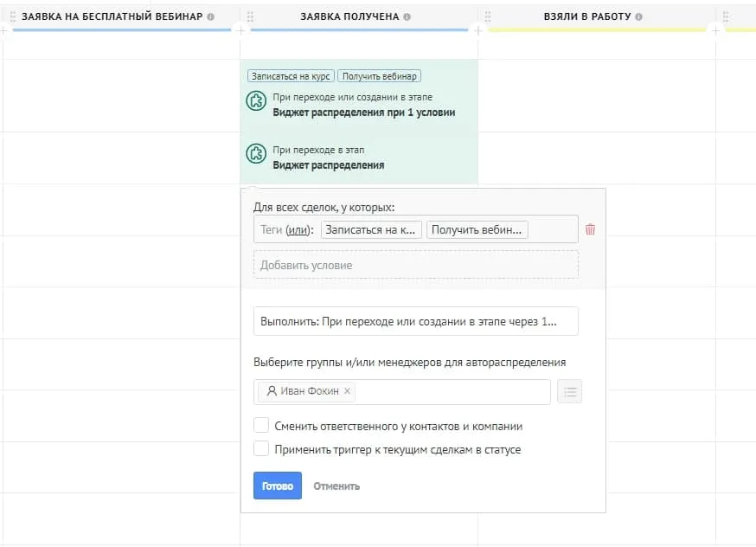Expand Добавить условие to add a condition
The width and height of the screenshot is (756, 547).
tap(415, 265)
